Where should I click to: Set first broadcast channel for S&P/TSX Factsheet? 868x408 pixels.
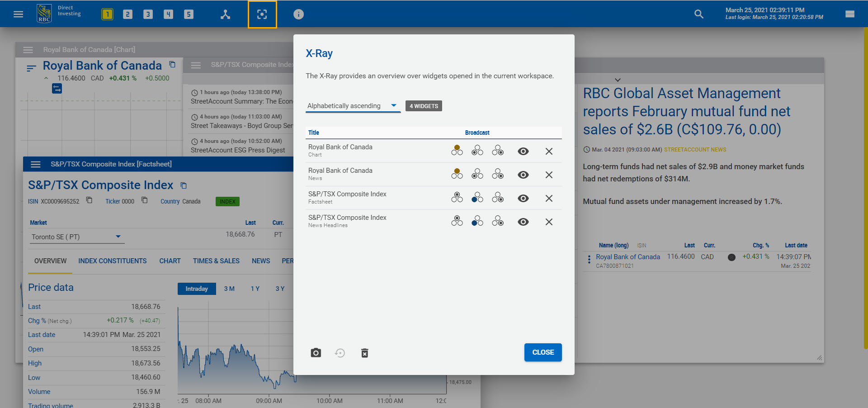(457, 198)
